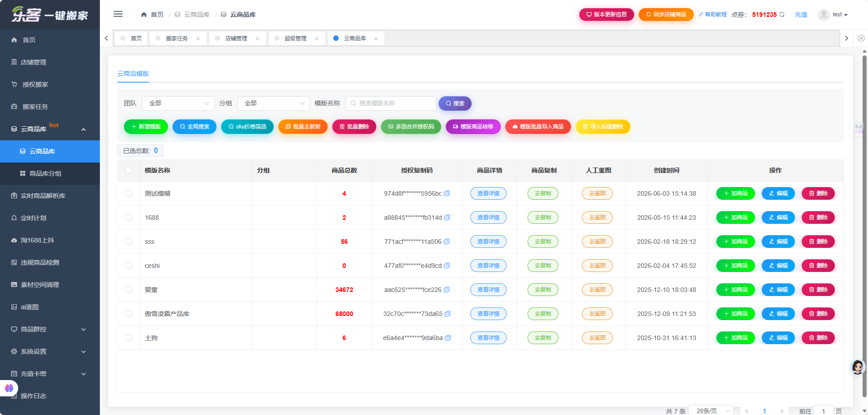Click 查看详情 for the ceshi row

(x=488, y=266)
